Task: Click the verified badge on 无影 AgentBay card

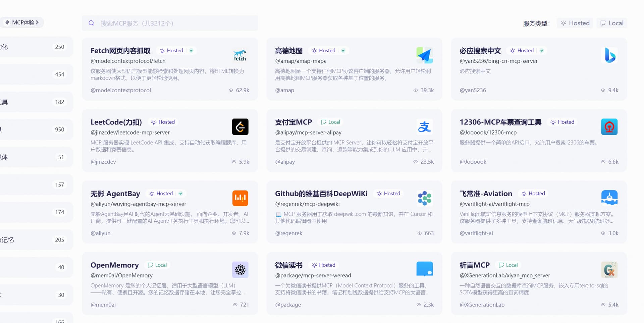Action: coord(181,194)
